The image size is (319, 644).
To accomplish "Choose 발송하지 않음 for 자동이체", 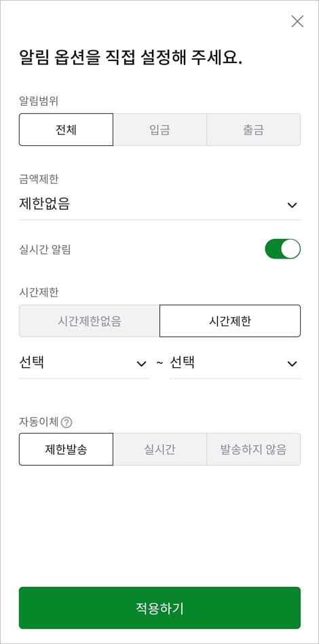I will [x=253, y=449].
